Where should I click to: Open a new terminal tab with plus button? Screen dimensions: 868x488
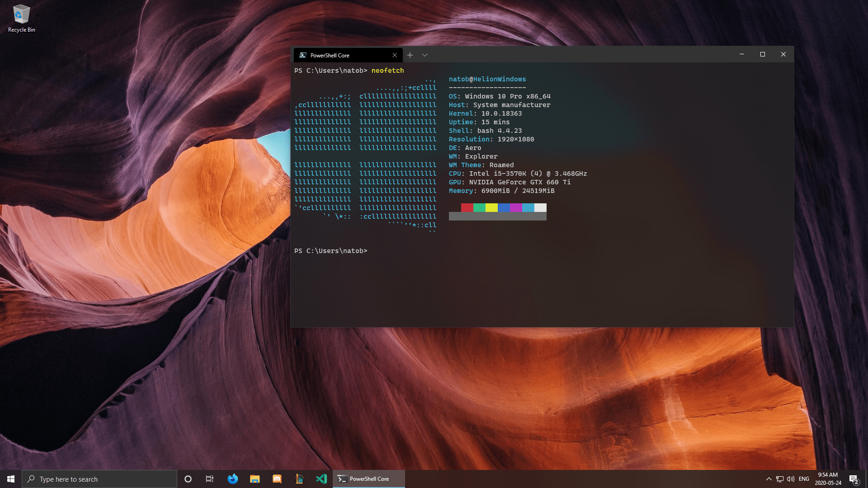click(410, 55)
